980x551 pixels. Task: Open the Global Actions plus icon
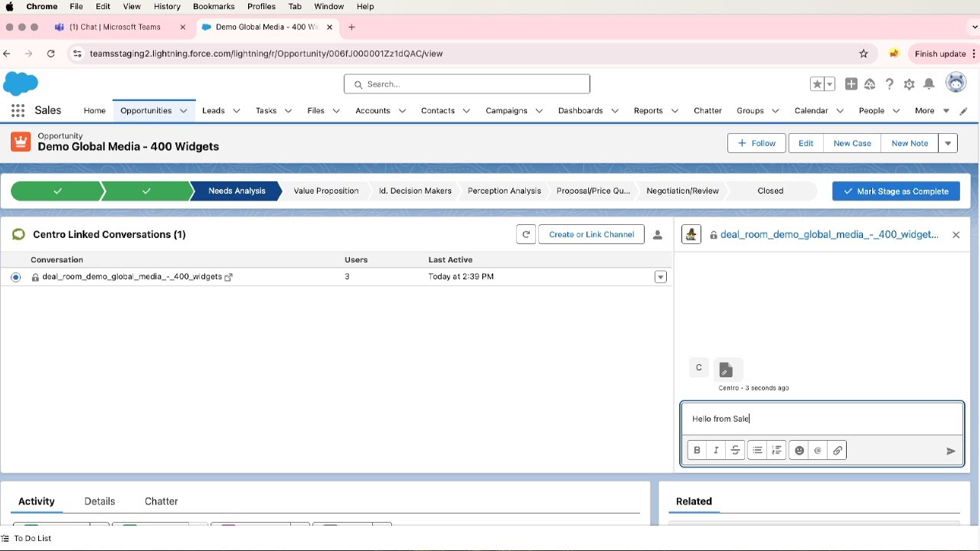click(851, 84)
